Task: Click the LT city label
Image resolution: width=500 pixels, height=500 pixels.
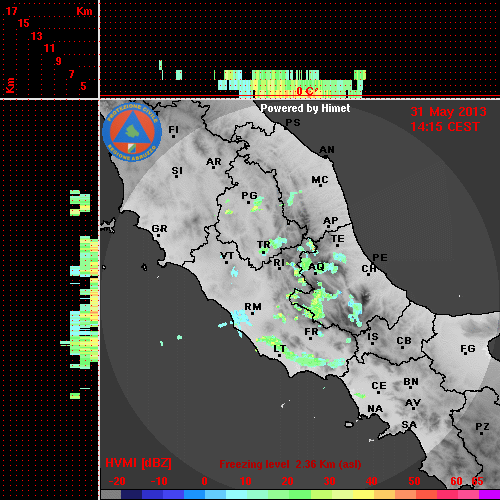Action: click(x=279, y=349)
